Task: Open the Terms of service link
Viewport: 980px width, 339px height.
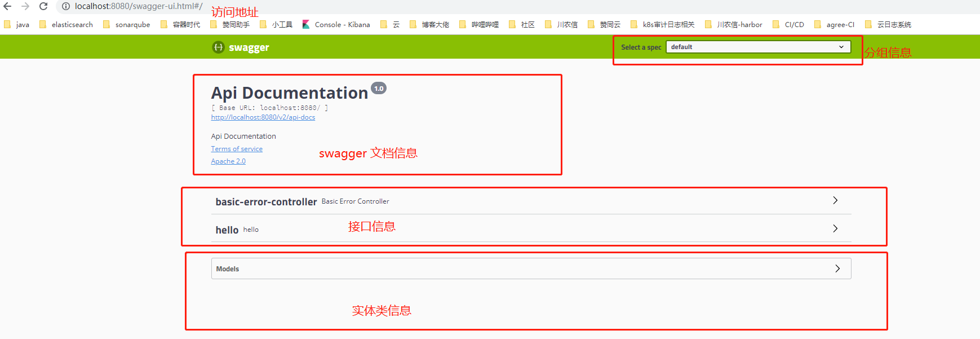Action: coord(237,149)
